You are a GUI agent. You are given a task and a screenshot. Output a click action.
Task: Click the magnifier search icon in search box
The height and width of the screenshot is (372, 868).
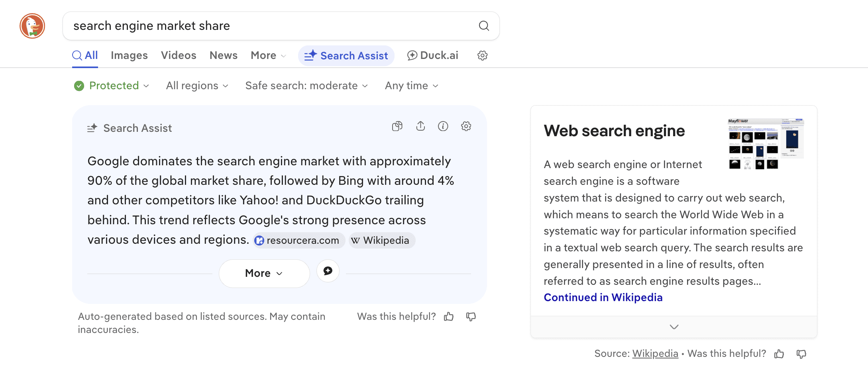[484, 26]
